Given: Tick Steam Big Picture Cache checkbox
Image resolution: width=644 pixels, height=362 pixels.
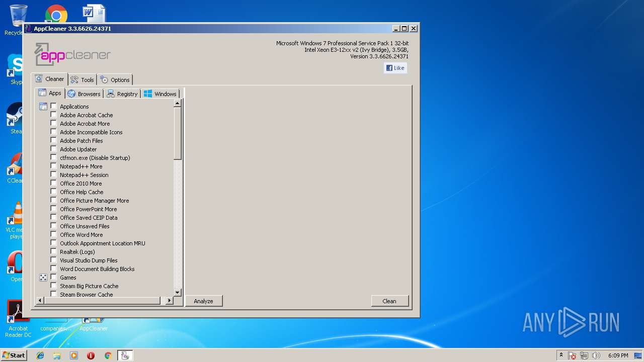Looking at the screenshot, I should (54, 286).
